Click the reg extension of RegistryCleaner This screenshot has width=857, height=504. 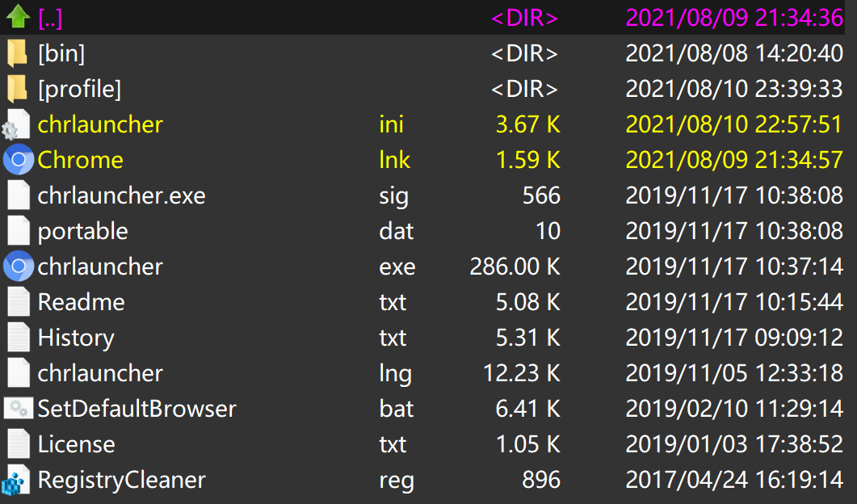tap(397, 480)
